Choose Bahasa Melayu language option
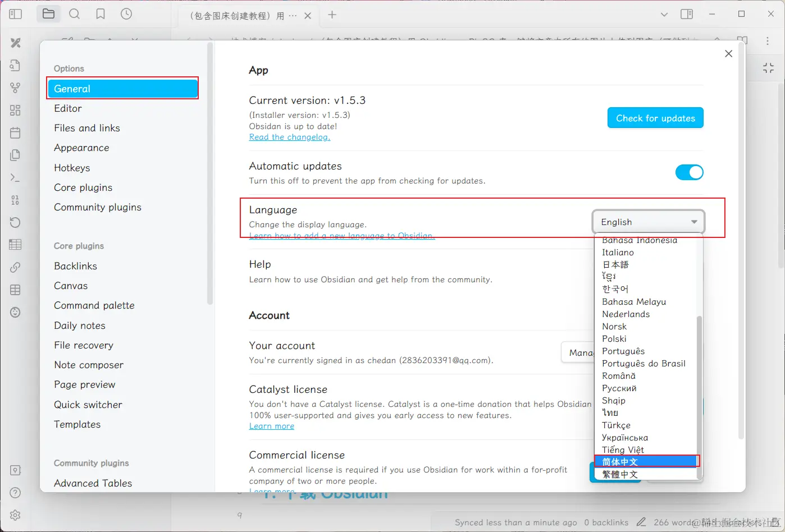Viewport: 785px width, 532px height. coord(646,301)
